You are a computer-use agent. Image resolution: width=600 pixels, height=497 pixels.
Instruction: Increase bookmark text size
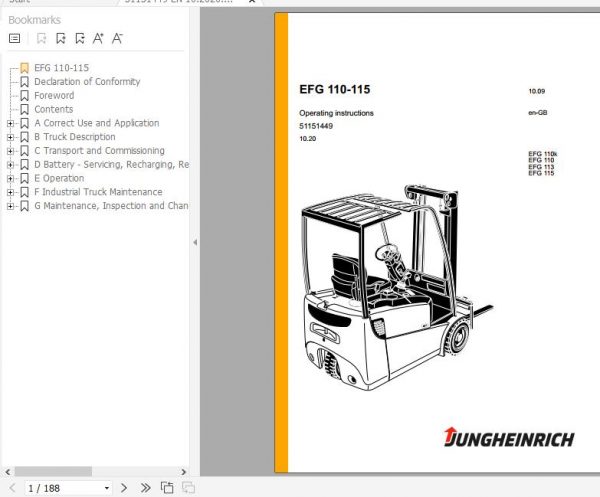tap(98, 38)
